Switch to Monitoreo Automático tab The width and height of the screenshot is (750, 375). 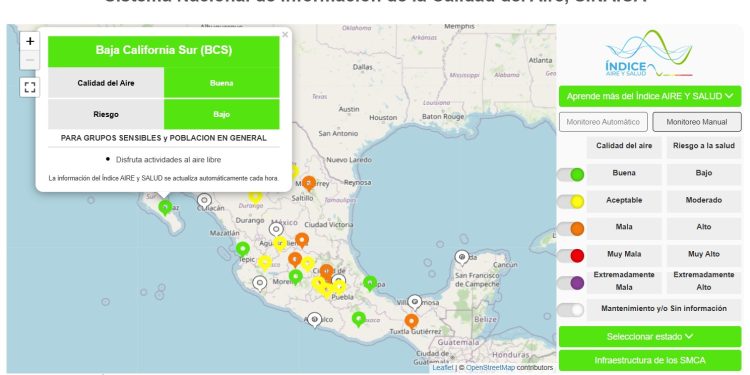(603, 122)
